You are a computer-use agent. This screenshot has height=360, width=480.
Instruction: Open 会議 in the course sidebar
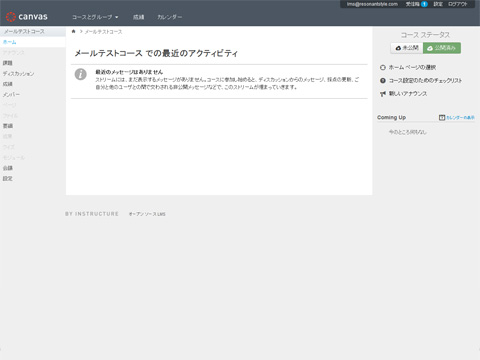(8, 168)
